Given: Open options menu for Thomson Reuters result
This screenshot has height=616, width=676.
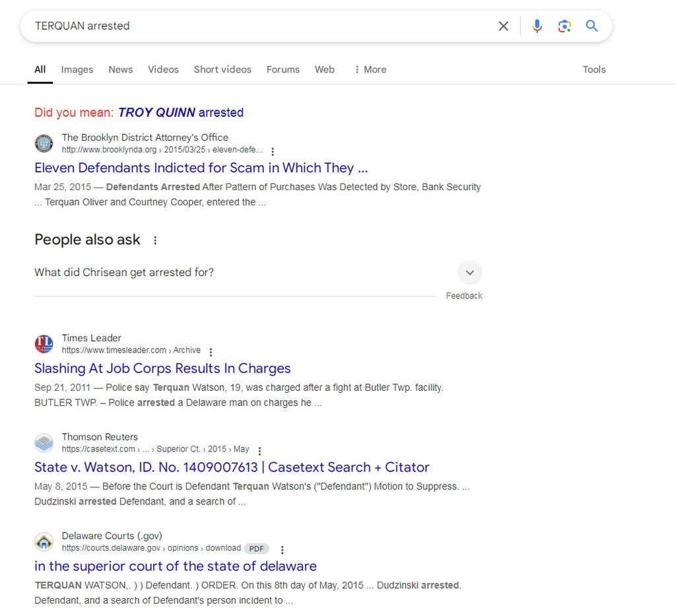Looking at the screenshot, I should tap(259, 451).
